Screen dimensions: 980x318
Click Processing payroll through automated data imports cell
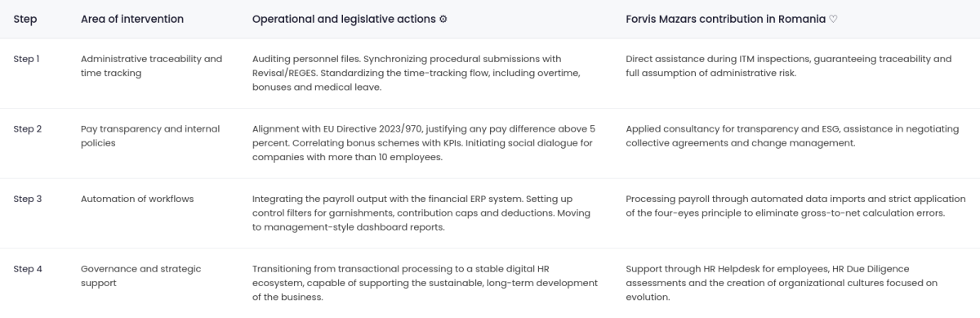coord(796,213)
